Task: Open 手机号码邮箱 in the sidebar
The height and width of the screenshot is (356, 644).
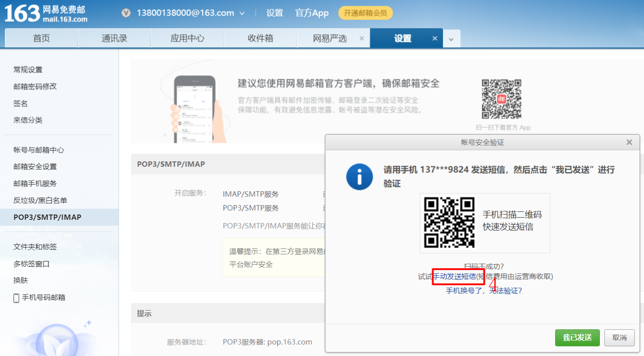Action: pyautogui.click(x=44, y=297)
